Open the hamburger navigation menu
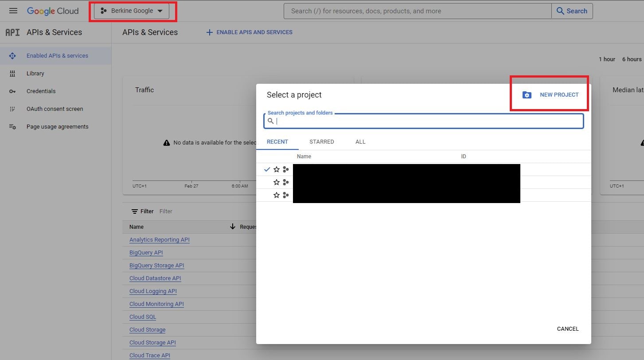This screenshot has height=360, width=644. click(13, 11)
